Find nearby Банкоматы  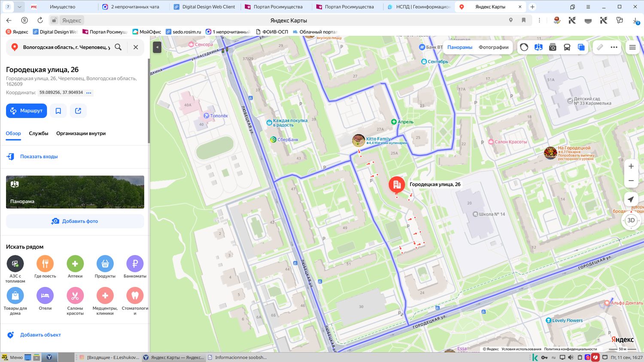point(135,267)
